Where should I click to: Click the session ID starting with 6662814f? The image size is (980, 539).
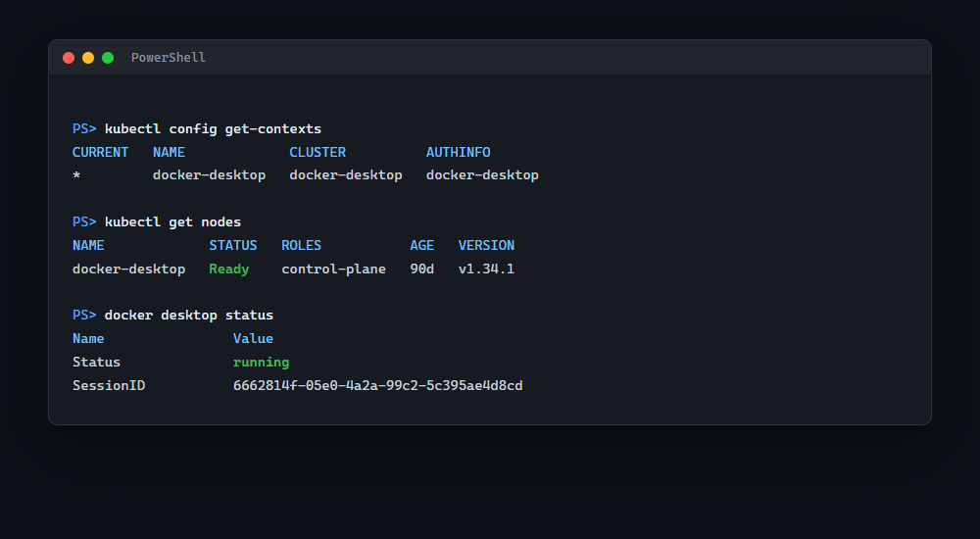378,385
